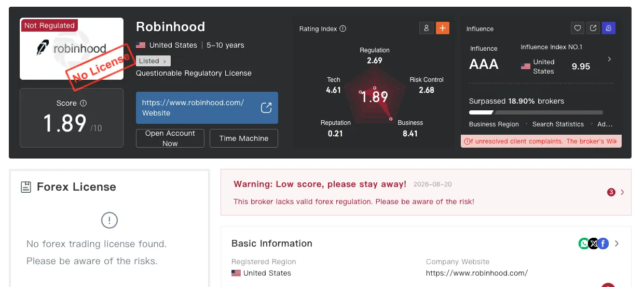The width and height of the screenshot is (644, 287).
Task: Click No forex trading license found text
Action: [97, 243]
